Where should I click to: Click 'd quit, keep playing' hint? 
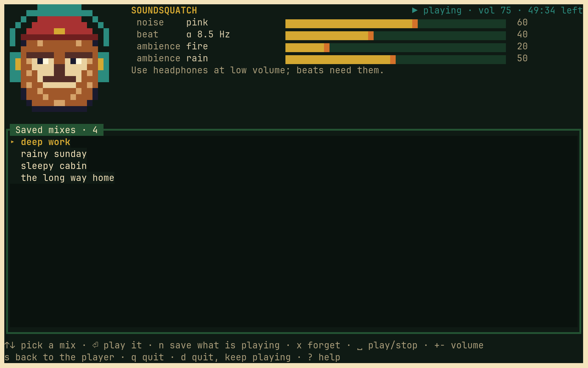pos(236,357)
